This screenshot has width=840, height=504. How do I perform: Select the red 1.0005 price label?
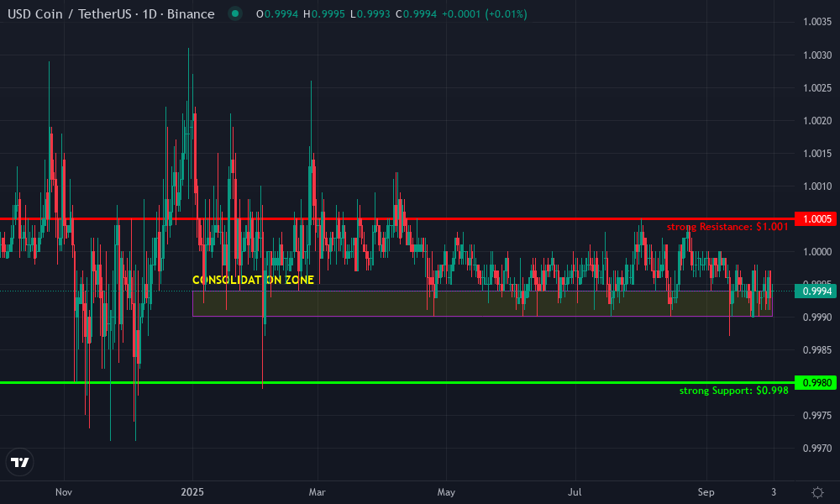tap(816, 219)
